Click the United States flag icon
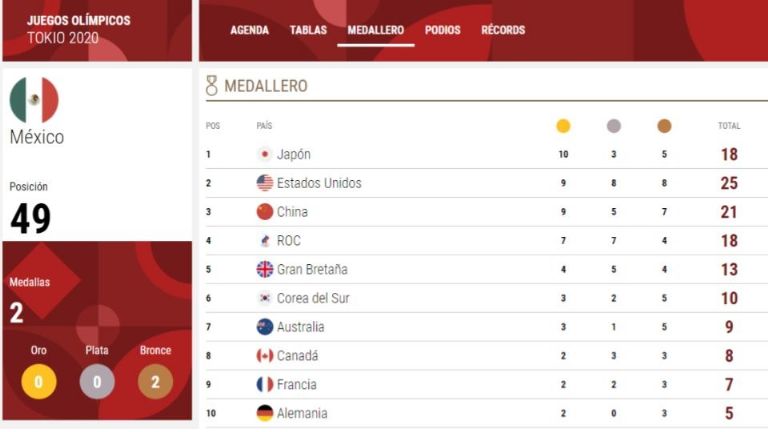Image resolution: width=768 pixels, height=432 pixels. point(265,183)
